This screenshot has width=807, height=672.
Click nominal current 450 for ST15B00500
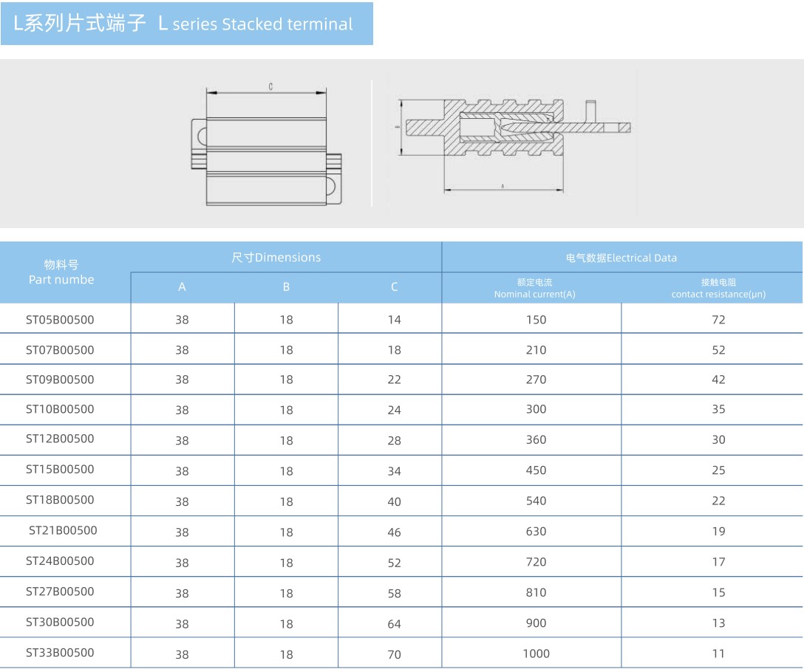536,470
